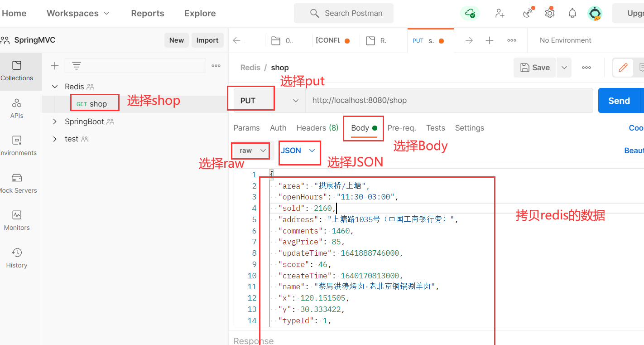Screen dimensions: 644x345
Task: Click the plus icon to create collection
Action: pyautogui.click(x=55, y=66)
